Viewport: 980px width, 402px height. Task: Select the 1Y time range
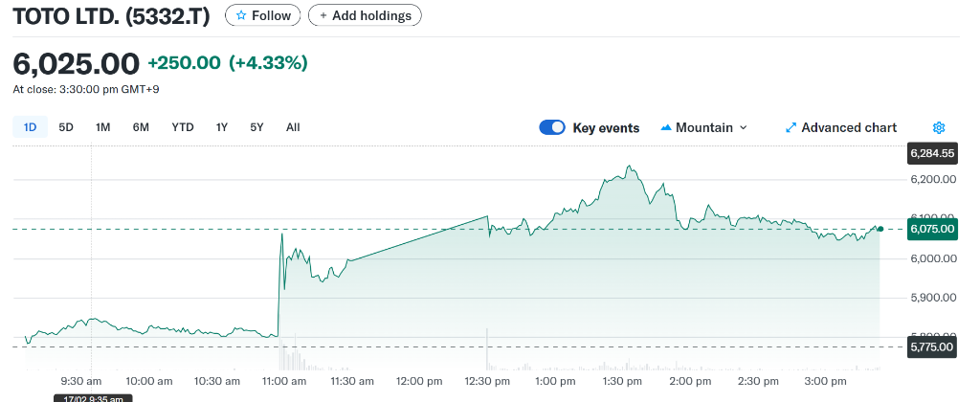[x=222, y=126]
